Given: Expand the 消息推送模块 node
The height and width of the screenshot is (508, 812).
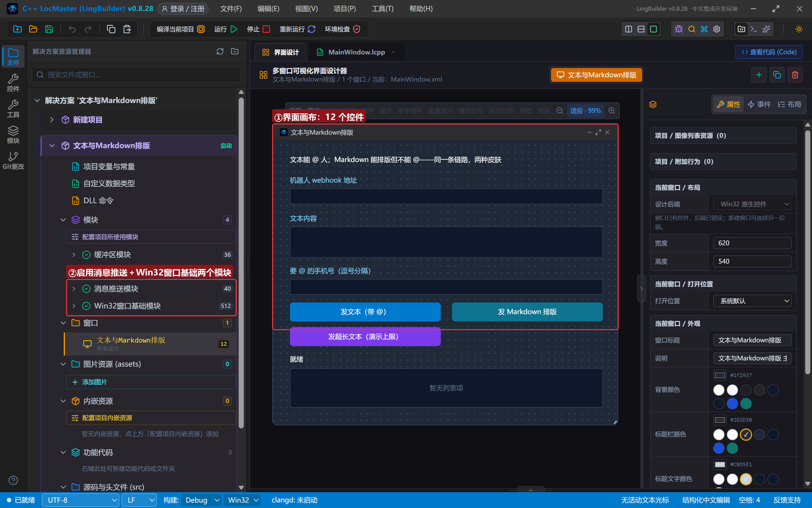Looking at the screenshot, I should [x=74, y=289].
